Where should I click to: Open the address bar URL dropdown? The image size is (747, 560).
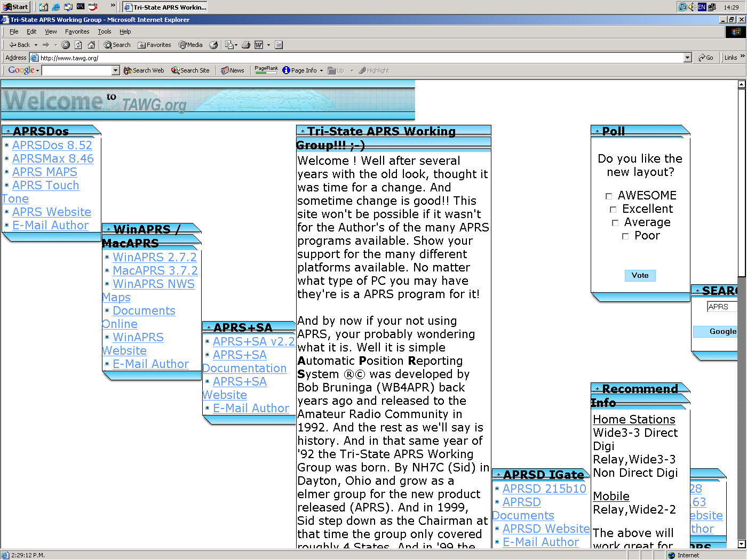click(x=688, y=58)
